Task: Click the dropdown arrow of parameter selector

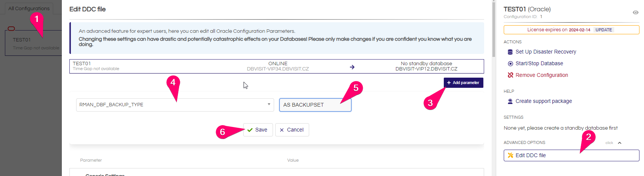Action: tap(269, 104)
